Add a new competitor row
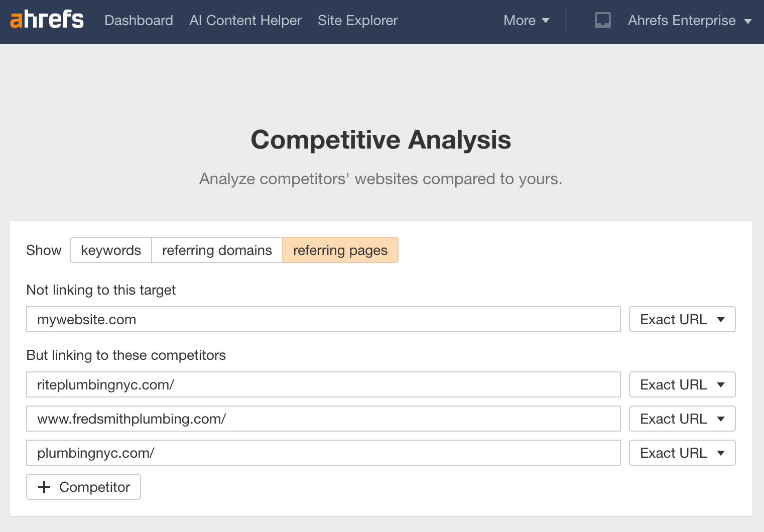Image resolution: width=764 pixels, height=532 pixels. [83, 487]
